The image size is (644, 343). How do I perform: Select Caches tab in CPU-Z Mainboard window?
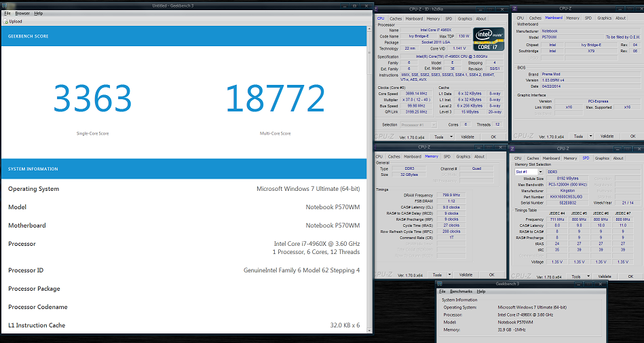pos(535,18)
